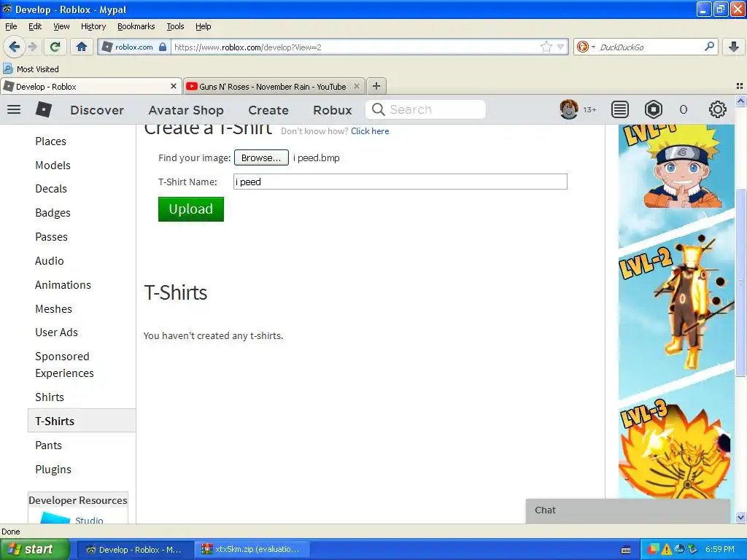Select Decals in the sidebar
This screenshot has width=747, height=560.
coord(51,189)
